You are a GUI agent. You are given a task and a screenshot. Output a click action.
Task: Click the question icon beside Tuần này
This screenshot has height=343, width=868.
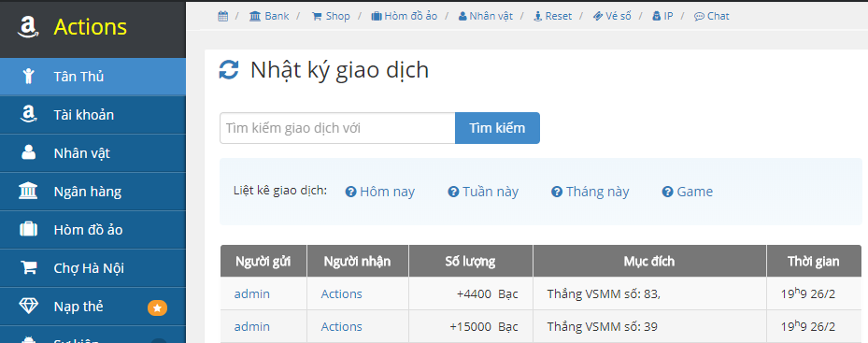point(453,192)
